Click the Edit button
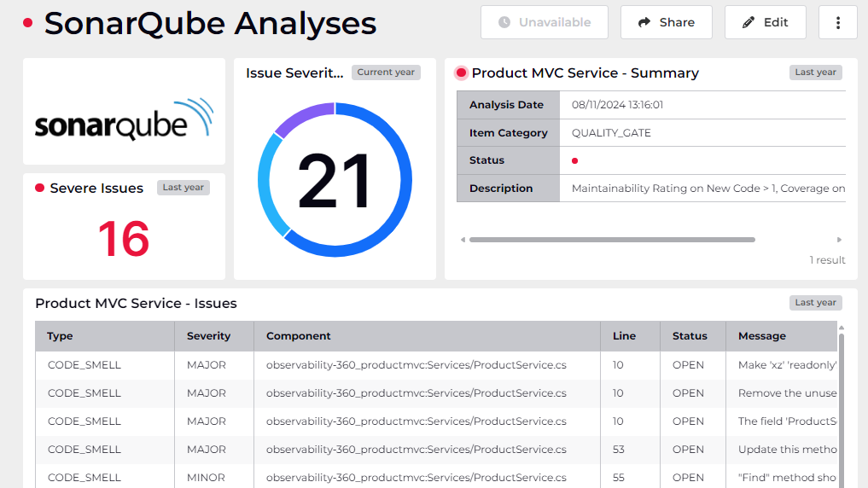The width and height of the screenshot is (868, 488). click(765, 22)
